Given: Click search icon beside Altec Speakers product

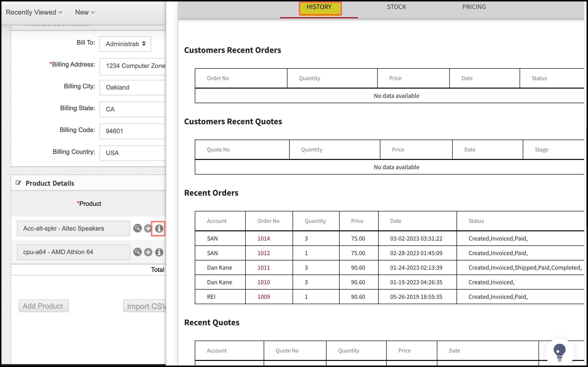Looking at the screenshot, I should tap(137, 228).
